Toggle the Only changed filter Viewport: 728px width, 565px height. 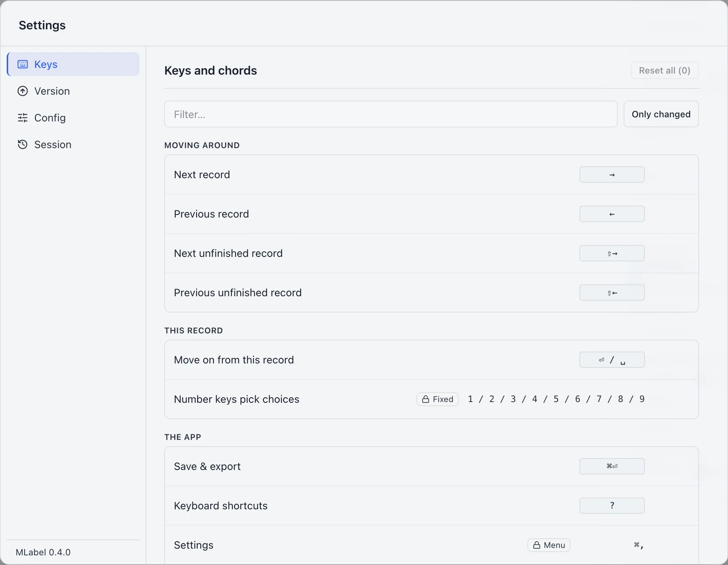point(661,114)
